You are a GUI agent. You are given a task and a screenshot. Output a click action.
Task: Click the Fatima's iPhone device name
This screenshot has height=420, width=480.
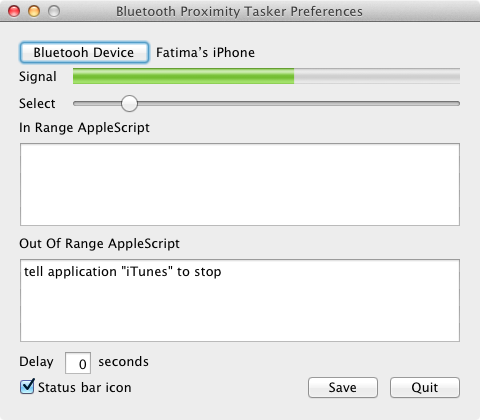click(x=205, y=53)
